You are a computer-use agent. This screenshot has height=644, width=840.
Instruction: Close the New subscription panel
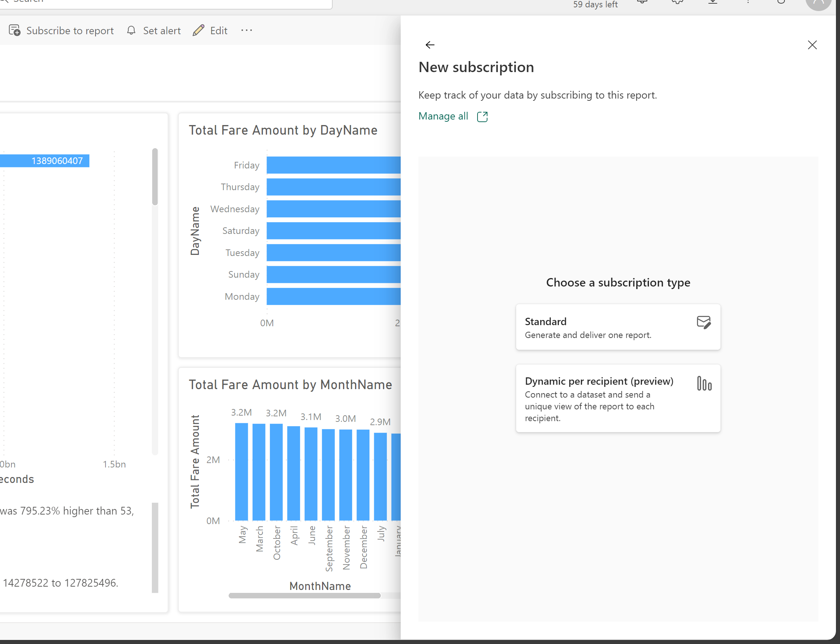click(812, 45)
